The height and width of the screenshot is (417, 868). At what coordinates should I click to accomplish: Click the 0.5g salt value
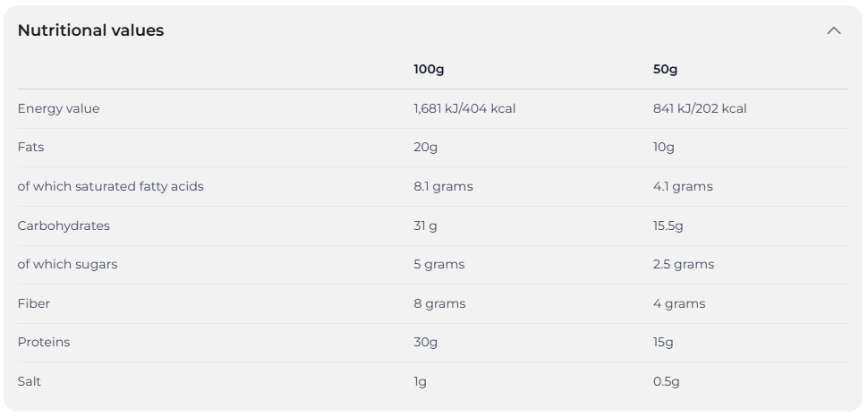coord(666,381)
